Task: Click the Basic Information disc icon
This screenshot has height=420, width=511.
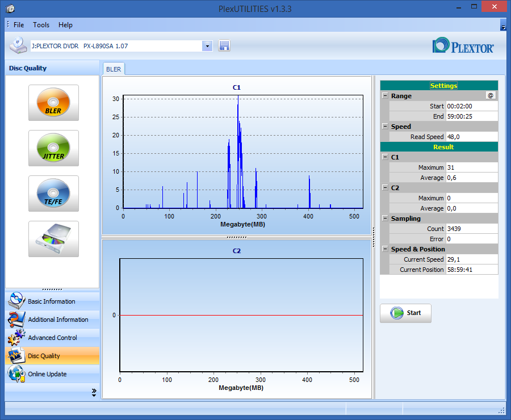Action: tap(16, 301)
